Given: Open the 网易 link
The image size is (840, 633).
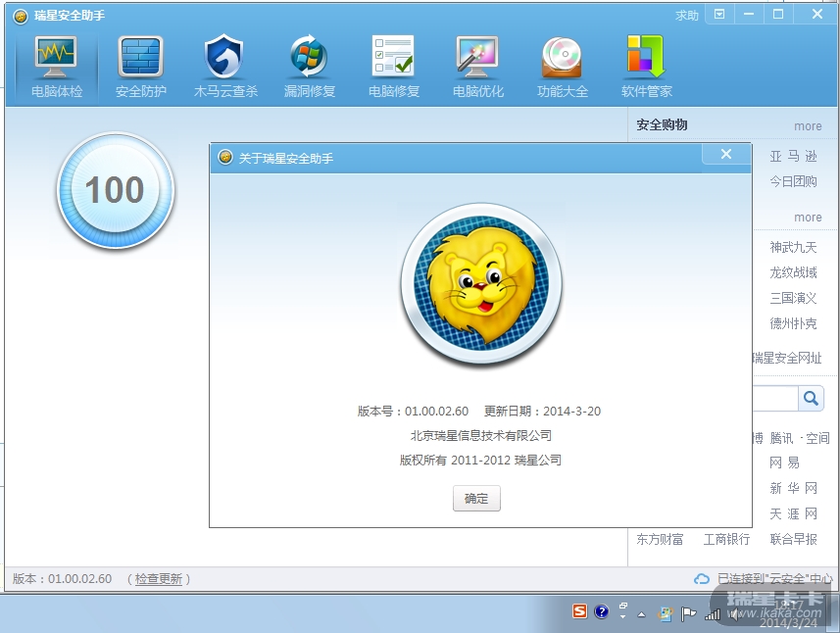Looking at the screenshot, I should coord(784,463).
